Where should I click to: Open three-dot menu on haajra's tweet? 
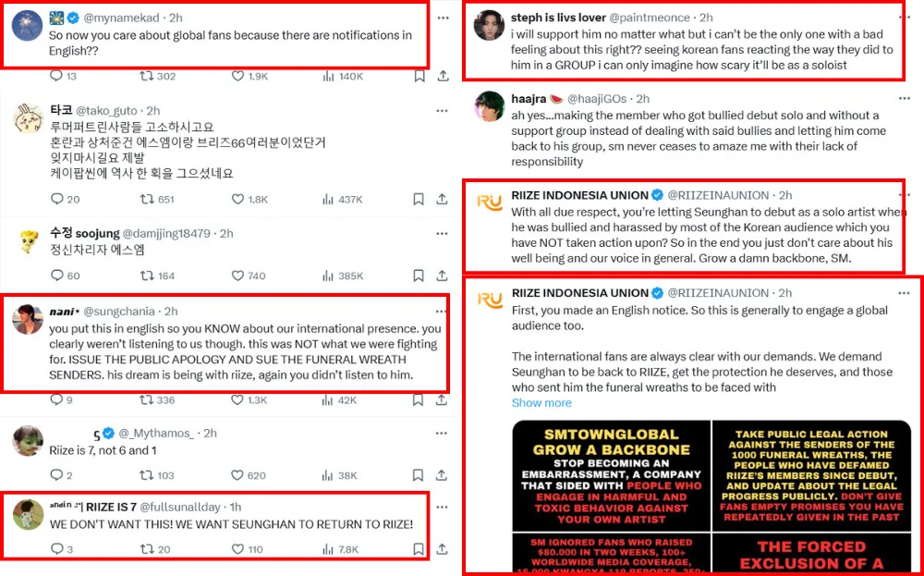click(904, 98)
